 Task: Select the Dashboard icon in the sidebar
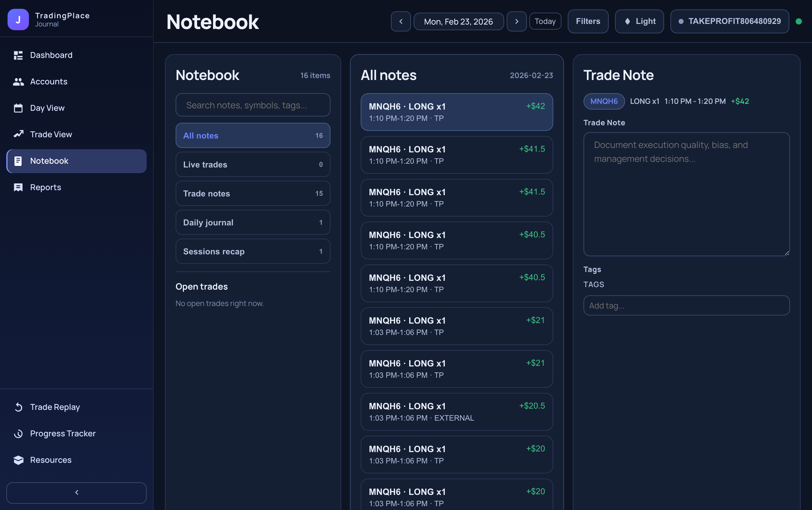click(18, 55)
